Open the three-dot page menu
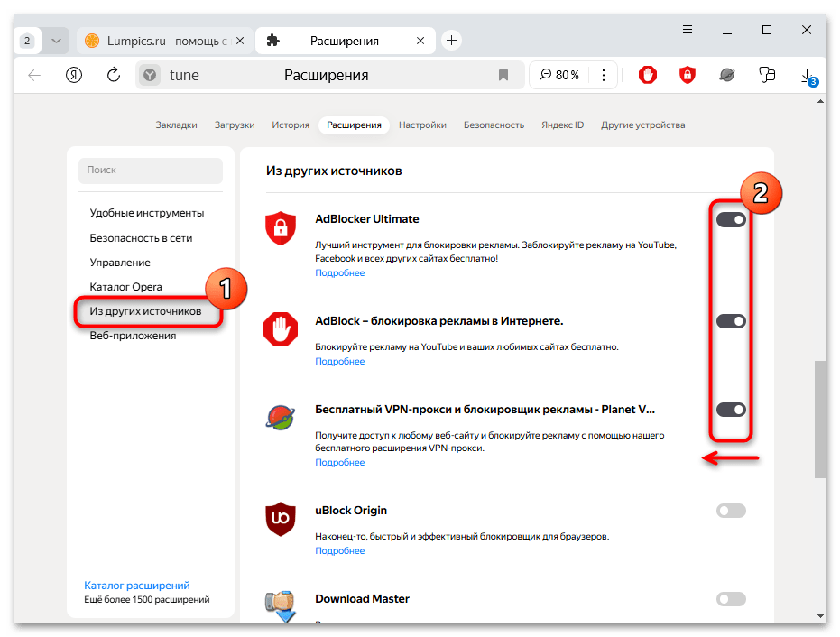 [604, 75]
